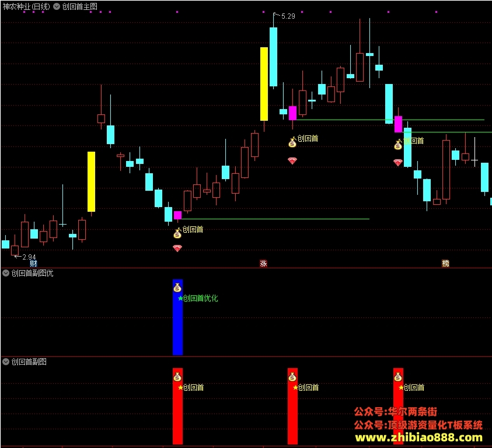Expand the 创回首副图 panel chevron
The image size is (492, 448).
coord(6,362)
